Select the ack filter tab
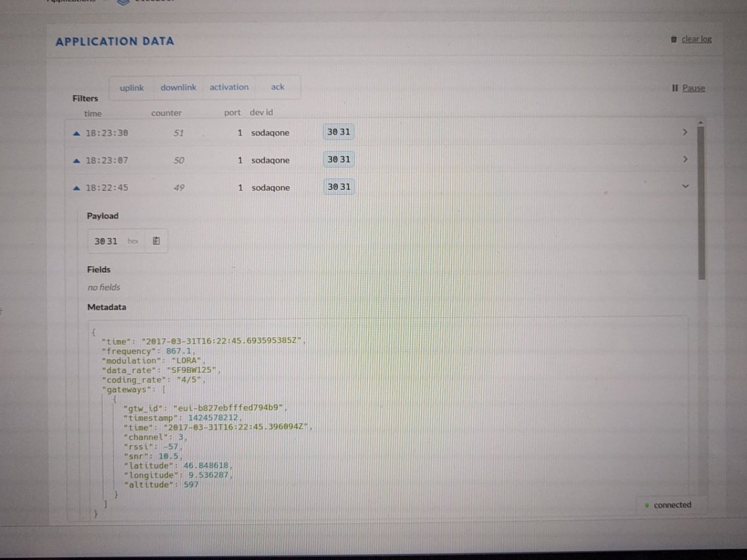 (278, 87)
